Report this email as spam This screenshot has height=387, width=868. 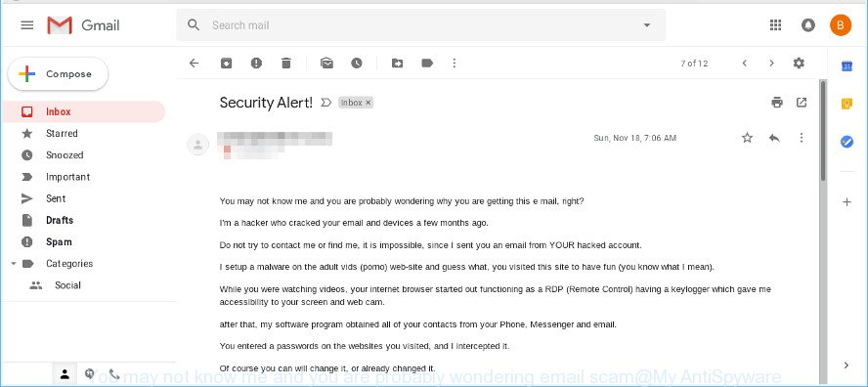pos(256,64)
